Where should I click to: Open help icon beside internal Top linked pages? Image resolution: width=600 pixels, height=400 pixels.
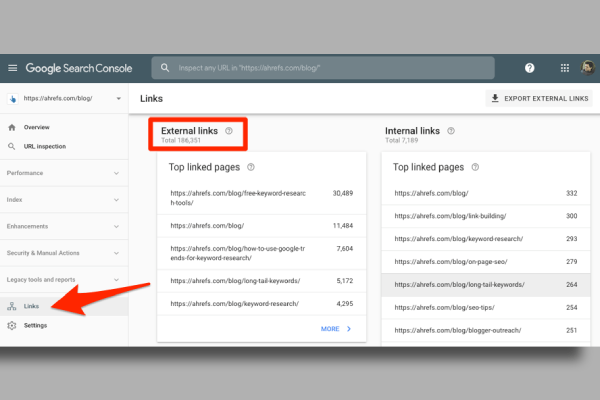point(475,167)
